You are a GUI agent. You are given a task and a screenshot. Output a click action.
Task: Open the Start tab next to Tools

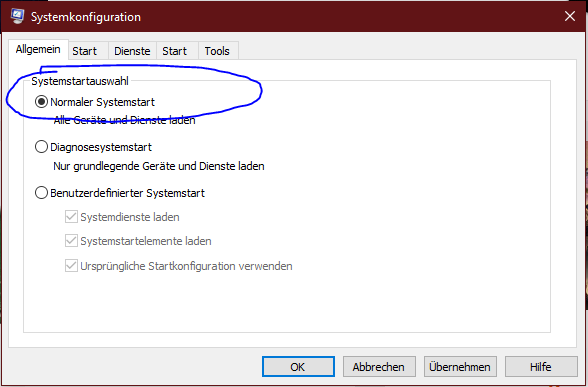click(174, 51)
